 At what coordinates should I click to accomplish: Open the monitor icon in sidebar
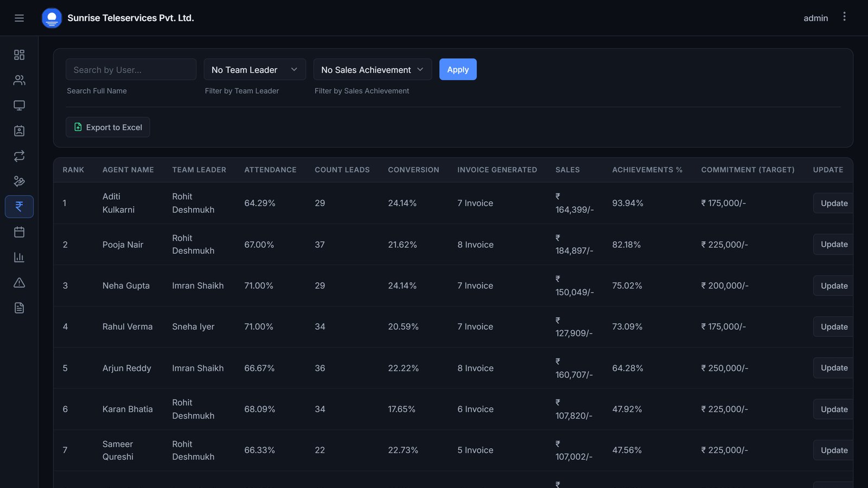tap(19, 105)
